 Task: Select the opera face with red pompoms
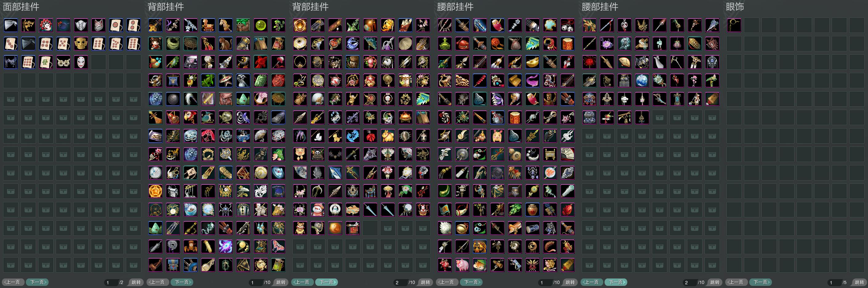[46, 25]
